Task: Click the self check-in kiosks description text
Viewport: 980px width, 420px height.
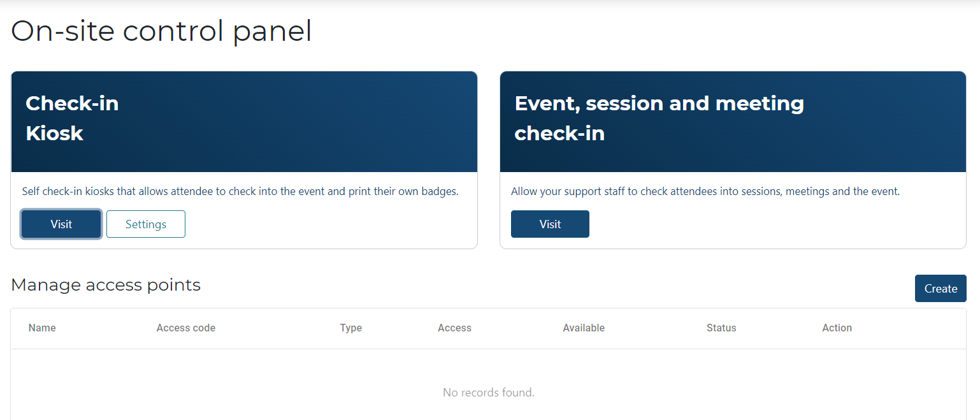Action: [x=240, y=191]
